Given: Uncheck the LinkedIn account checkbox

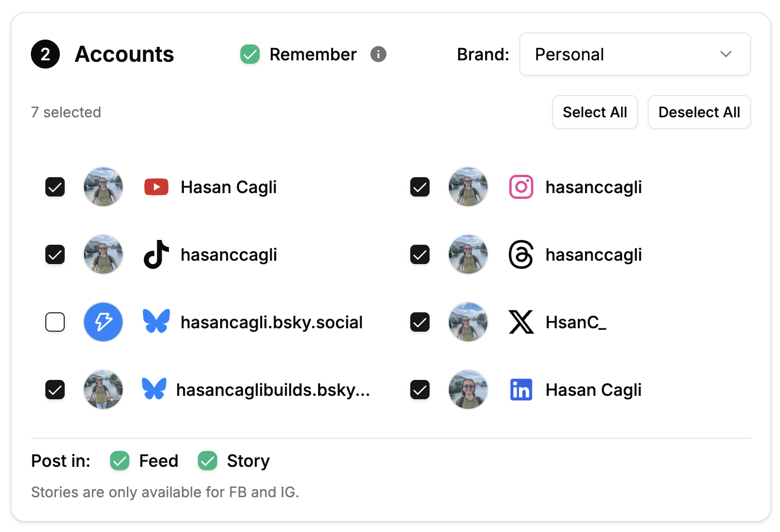Looking at the screenshot, I should tap(420, 390).
